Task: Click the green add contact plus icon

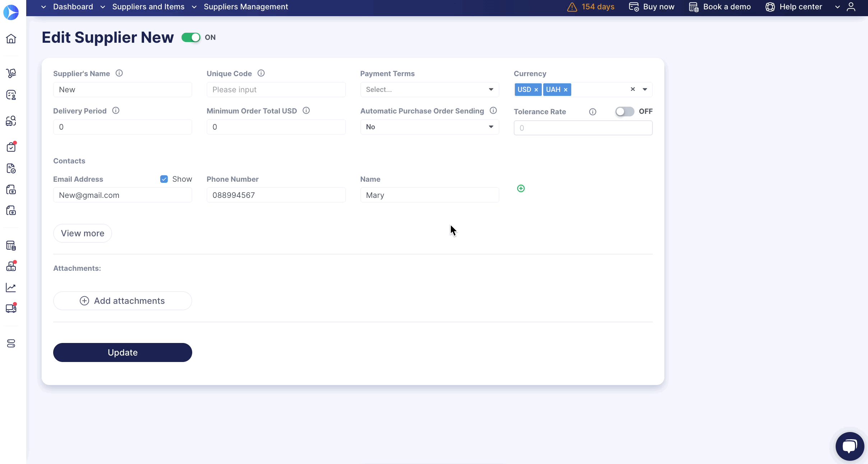Action: point(521,189)
